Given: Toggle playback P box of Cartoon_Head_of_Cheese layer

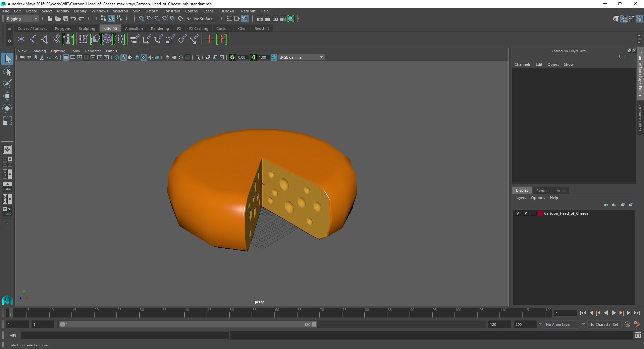Looking at the screenshot, I should coord(526,213).
